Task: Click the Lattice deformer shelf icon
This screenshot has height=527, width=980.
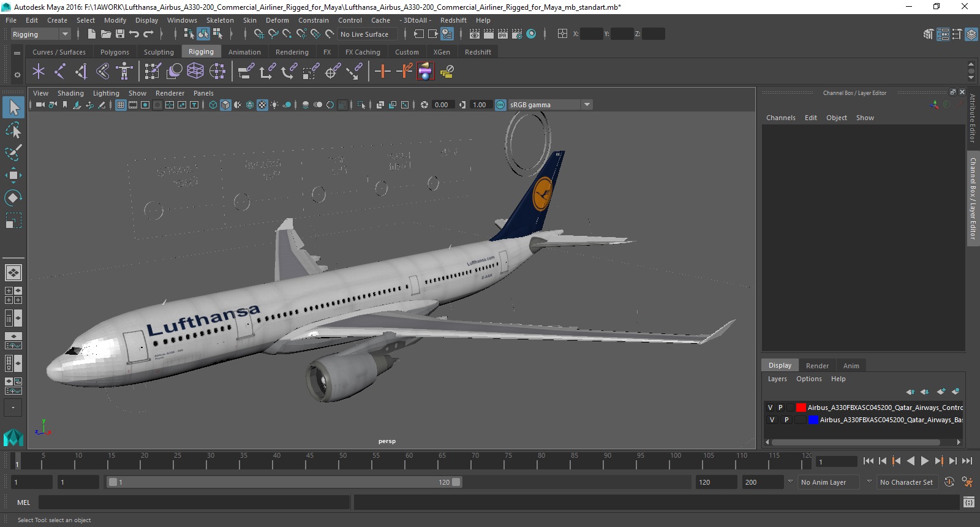Action: [195, 72]
